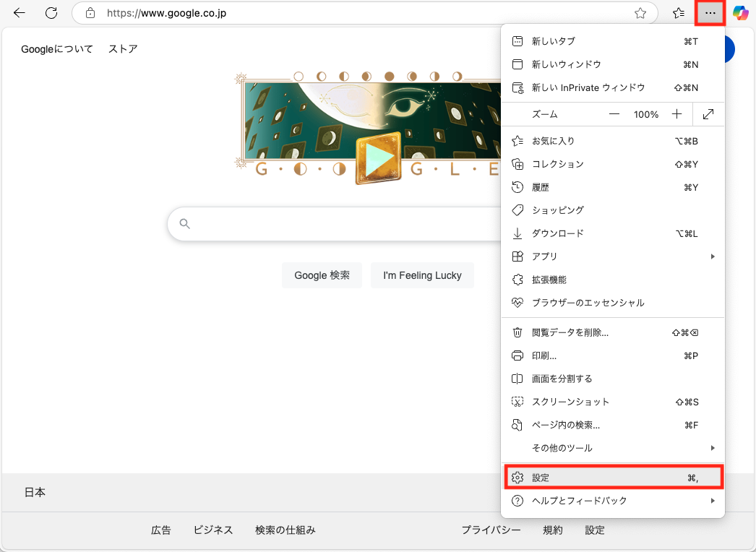
Task: Click the browser back arrow
Action: click(20, 13)
